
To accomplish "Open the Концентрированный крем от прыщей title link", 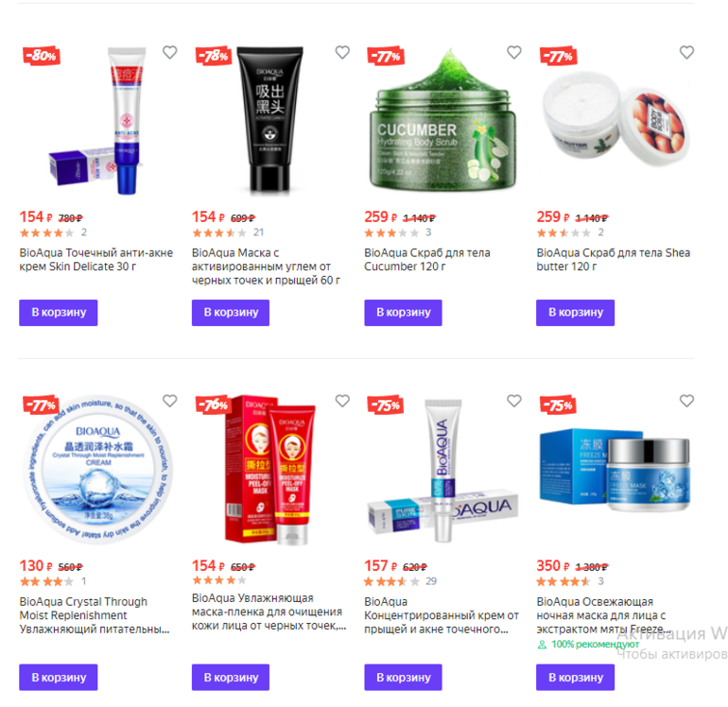I will [442, 615].
